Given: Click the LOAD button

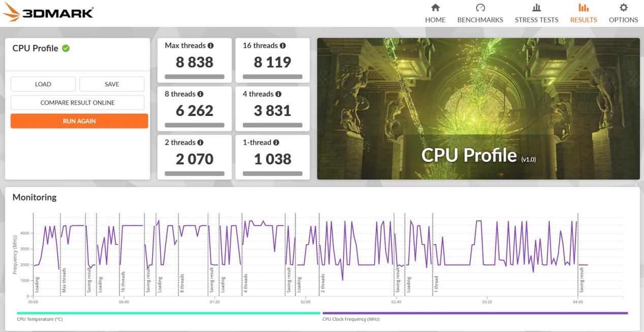Looking at the screenshot, I should coord(43,84).
